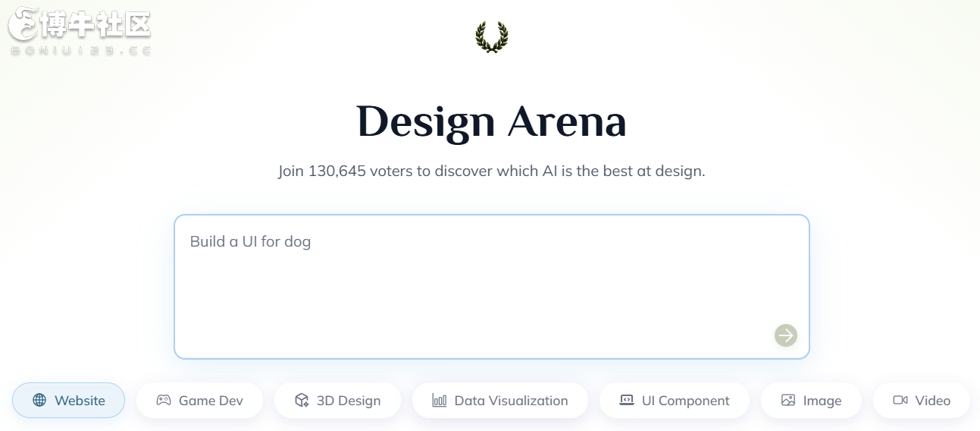
Task: Choose the 3D Design category label
Action: [x=349, y=401]
